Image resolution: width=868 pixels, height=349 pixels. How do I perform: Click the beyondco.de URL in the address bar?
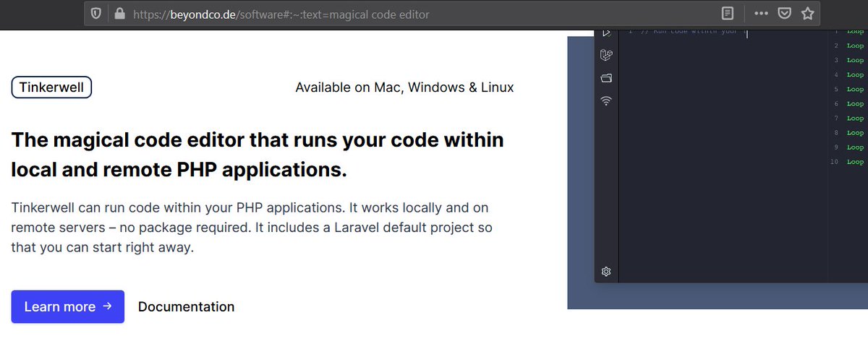click(281, 14)
